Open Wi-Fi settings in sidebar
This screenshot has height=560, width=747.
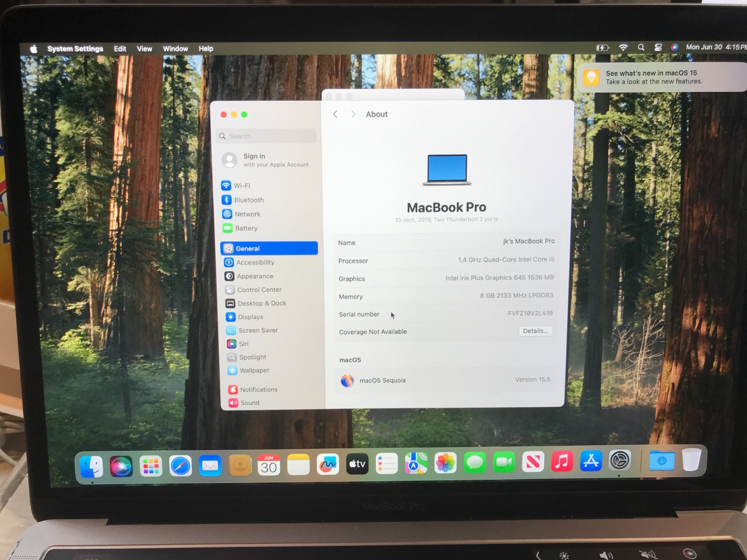(x=236, y=185)
